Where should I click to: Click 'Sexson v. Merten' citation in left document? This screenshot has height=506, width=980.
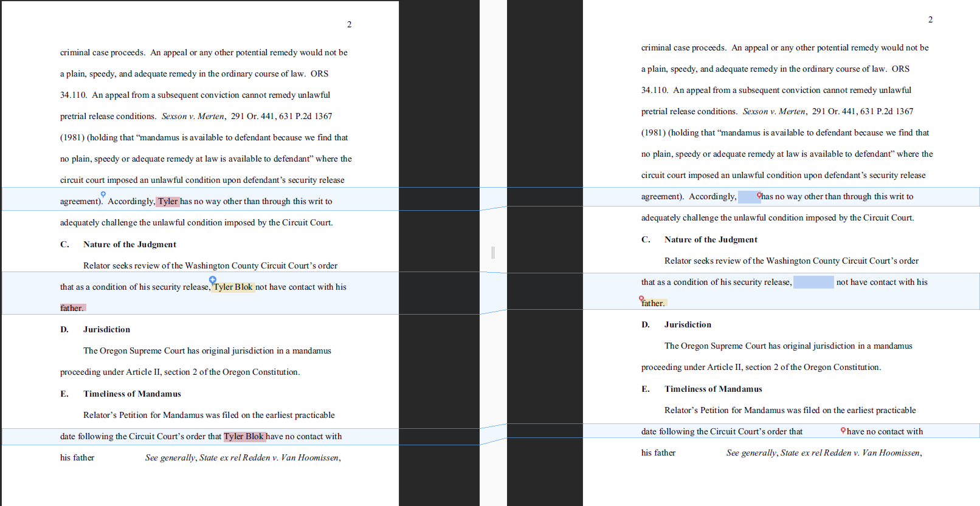193,116
